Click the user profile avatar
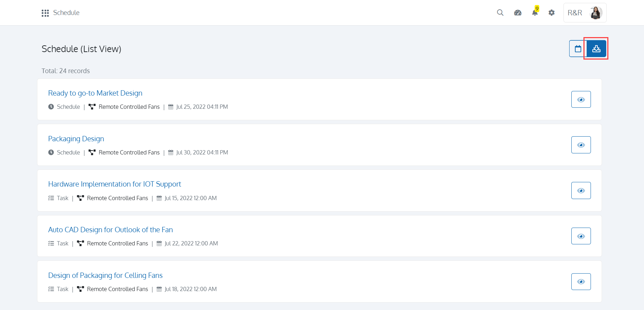 [596, 13]
